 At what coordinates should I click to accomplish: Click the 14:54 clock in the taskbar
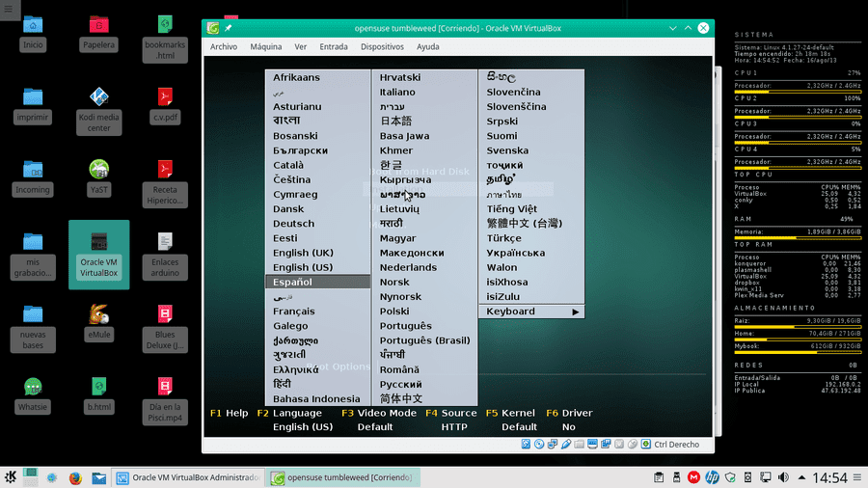(x=829, y=477)
